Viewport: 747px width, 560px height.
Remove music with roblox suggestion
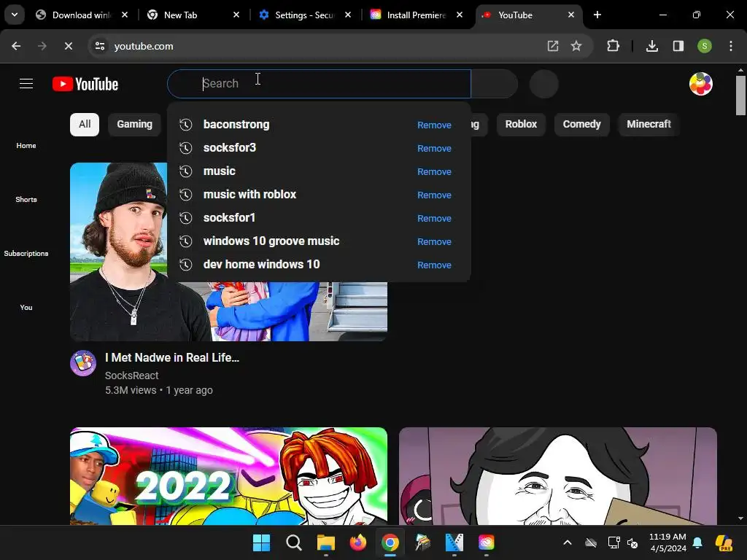pos(434,195)
